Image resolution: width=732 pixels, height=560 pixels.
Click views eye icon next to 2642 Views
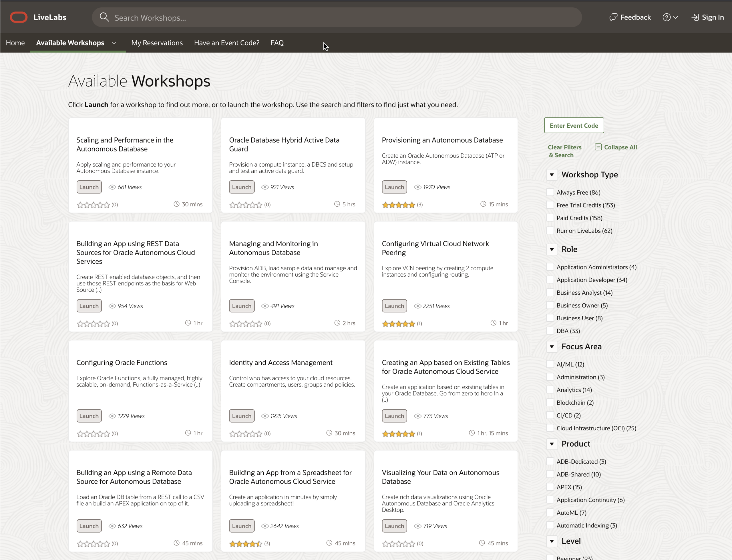[x=265, y=526]
